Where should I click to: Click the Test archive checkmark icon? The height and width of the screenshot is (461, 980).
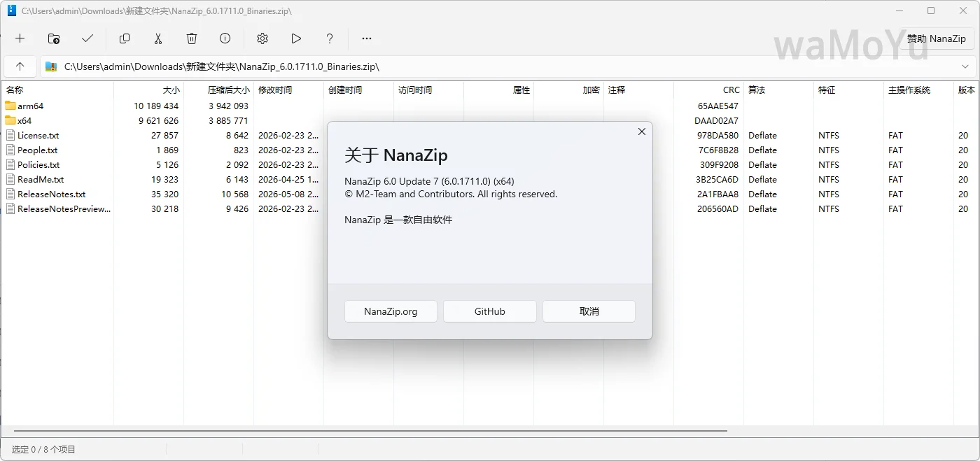tap(87, 38)
